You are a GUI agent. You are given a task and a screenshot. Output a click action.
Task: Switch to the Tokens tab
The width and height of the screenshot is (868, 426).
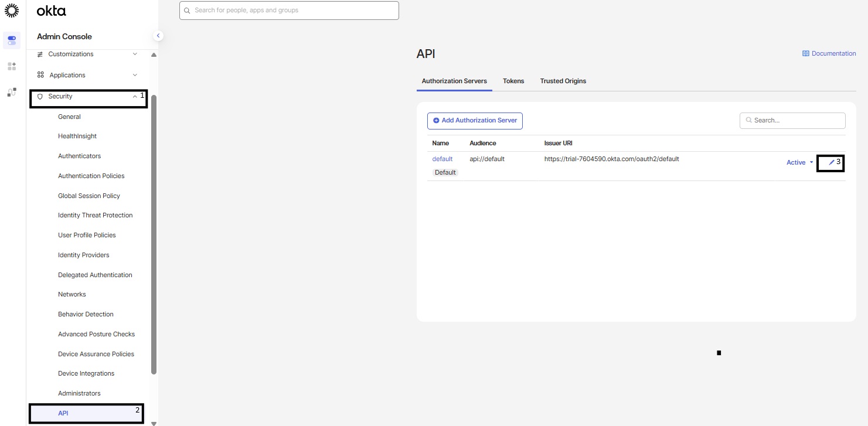[513, 81]
